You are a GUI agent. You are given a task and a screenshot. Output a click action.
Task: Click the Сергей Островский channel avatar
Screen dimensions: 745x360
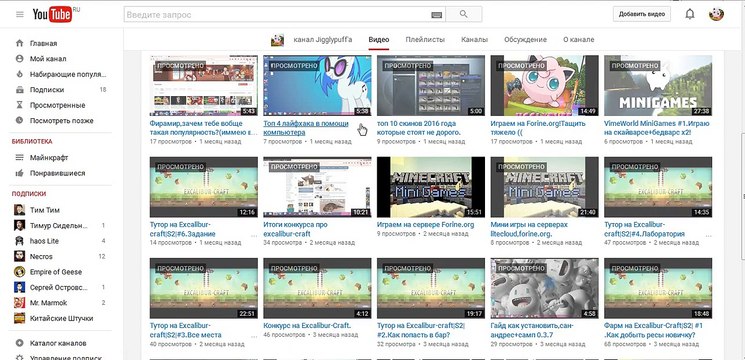[x=19, y=287]
